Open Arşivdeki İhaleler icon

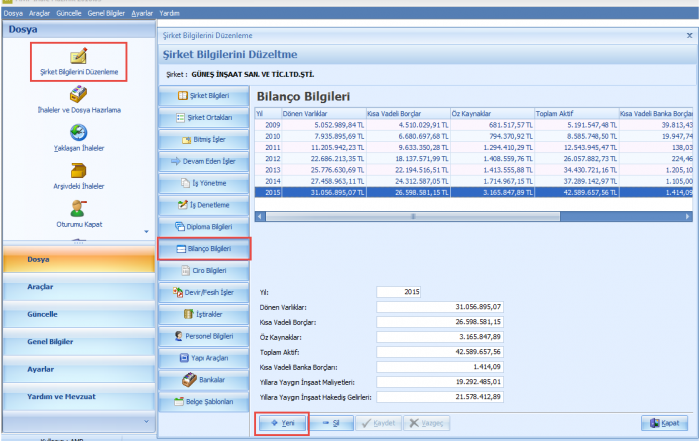coord(78,171)
